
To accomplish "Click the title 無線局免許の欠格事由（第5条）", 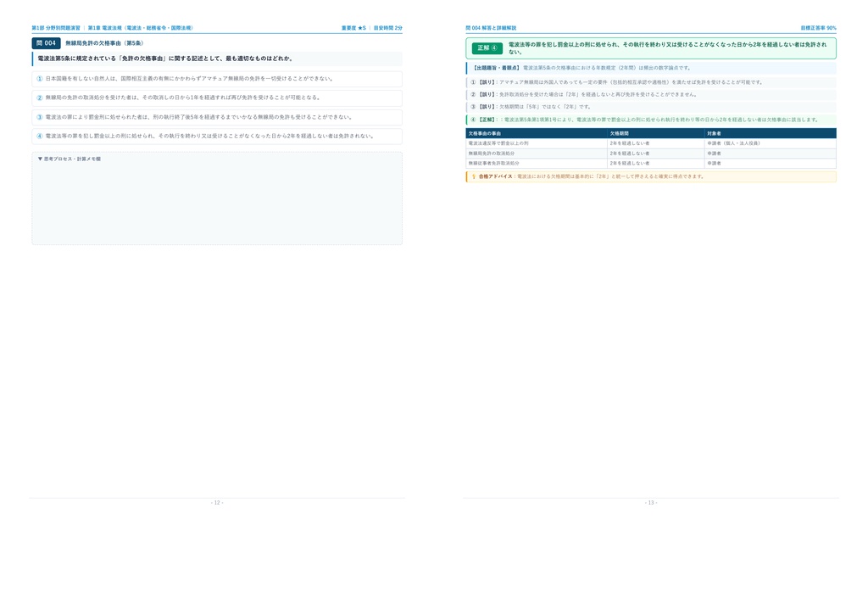I will click(104, 43).
